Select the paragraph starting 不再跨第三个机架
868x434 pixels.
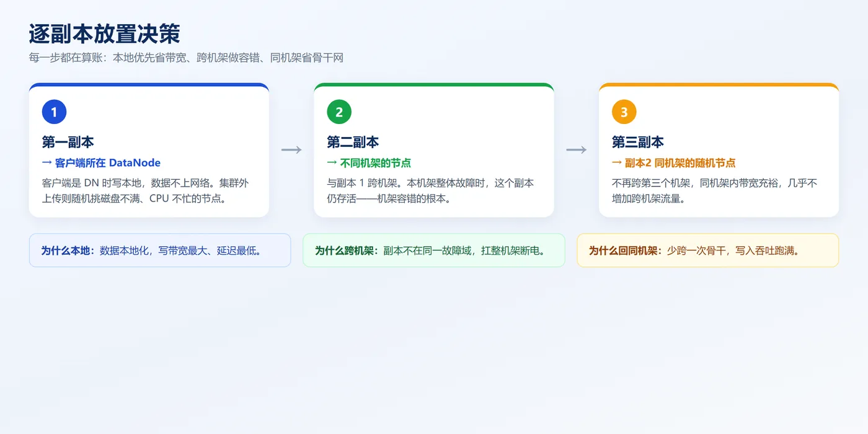coord(715,191)
